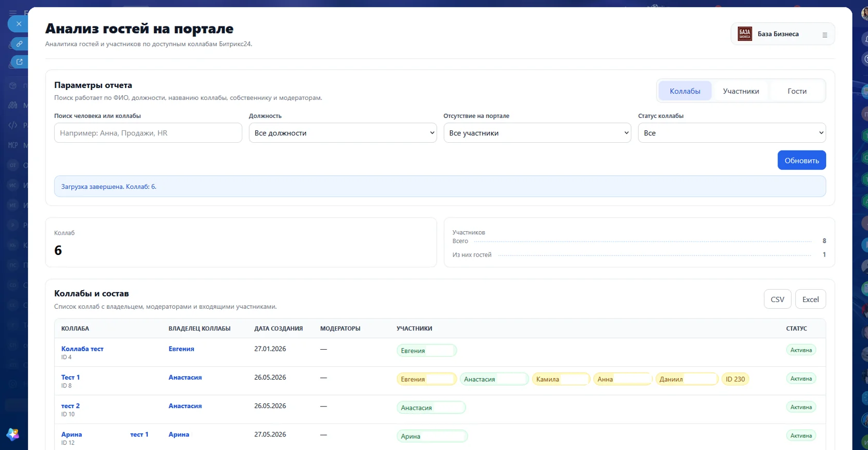Click the Обновить button

tap(801, 160)
